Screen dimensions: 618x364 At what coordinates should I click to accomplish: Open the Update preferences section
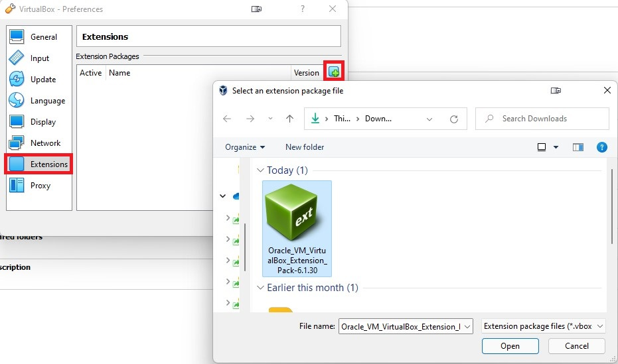[39, 80]
